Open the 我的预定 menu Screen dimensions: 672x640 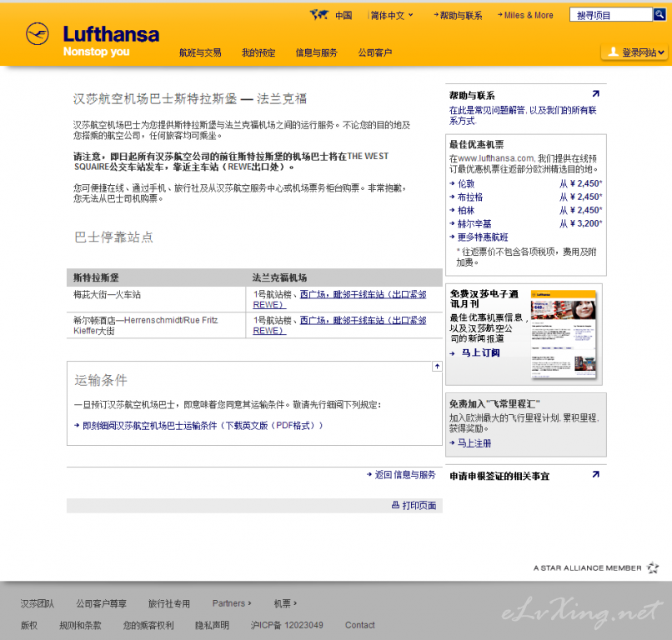click(x=258, y=52)
